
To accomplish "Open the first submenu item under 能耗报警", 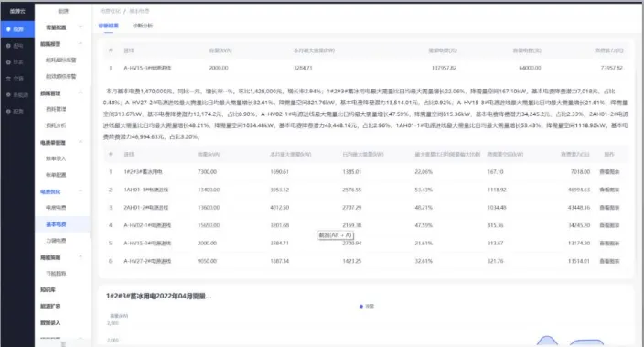I will point(60,60).
